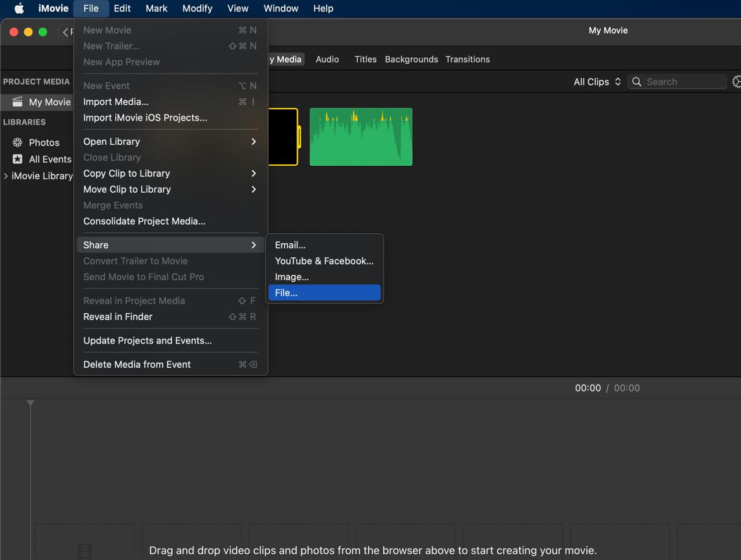
Task: Select the green audio waveform clip
Action: pos(361,137)
